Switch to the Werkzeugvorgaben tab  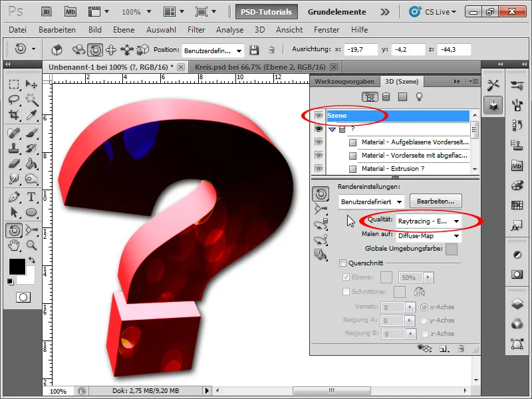point(344,81)
